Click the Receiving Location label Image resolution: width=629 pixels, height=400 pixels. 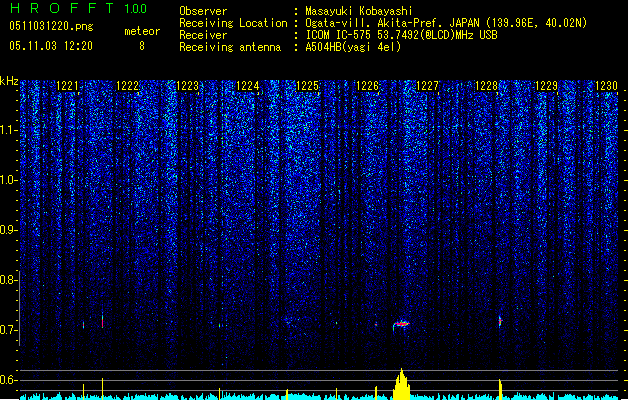(x=233, y=23)
